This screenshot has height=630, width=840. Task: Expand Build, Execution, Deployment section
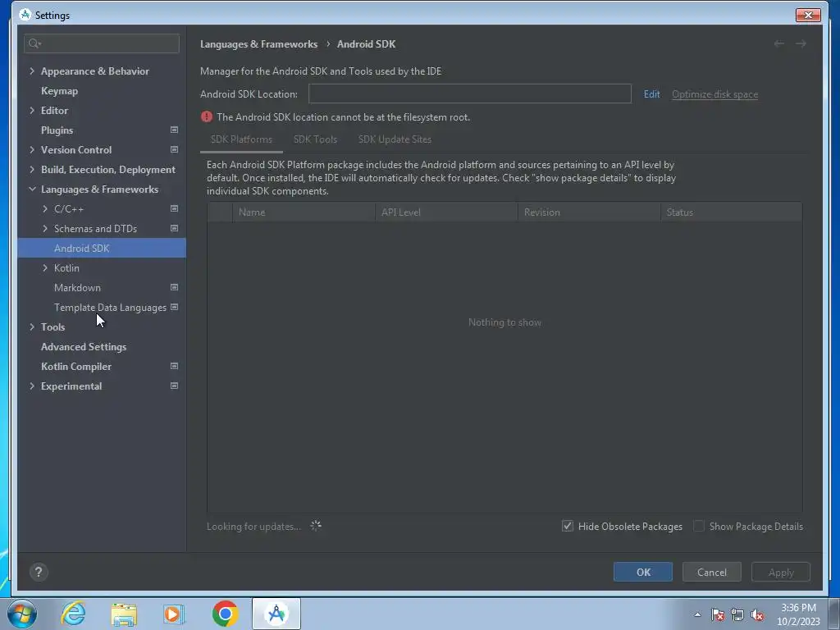(x=32, y=169)
